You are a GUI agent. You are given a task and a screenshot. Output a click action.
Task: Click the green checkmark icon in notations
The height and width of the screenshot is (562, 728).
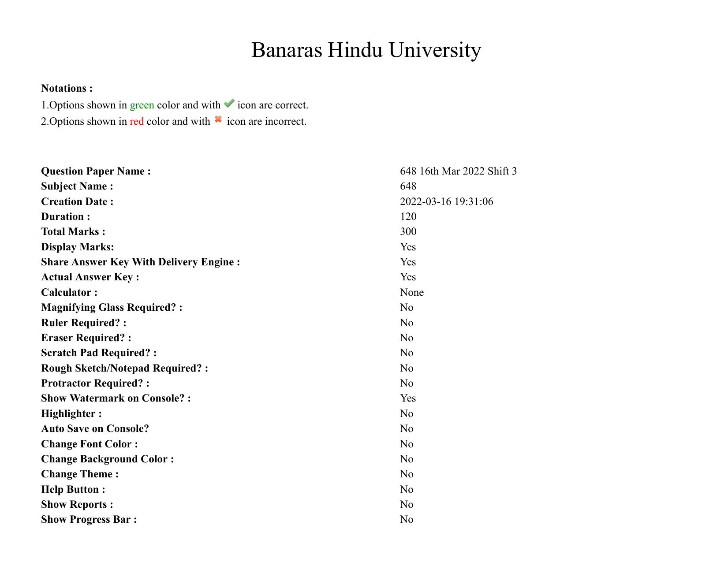pos(229,104)
